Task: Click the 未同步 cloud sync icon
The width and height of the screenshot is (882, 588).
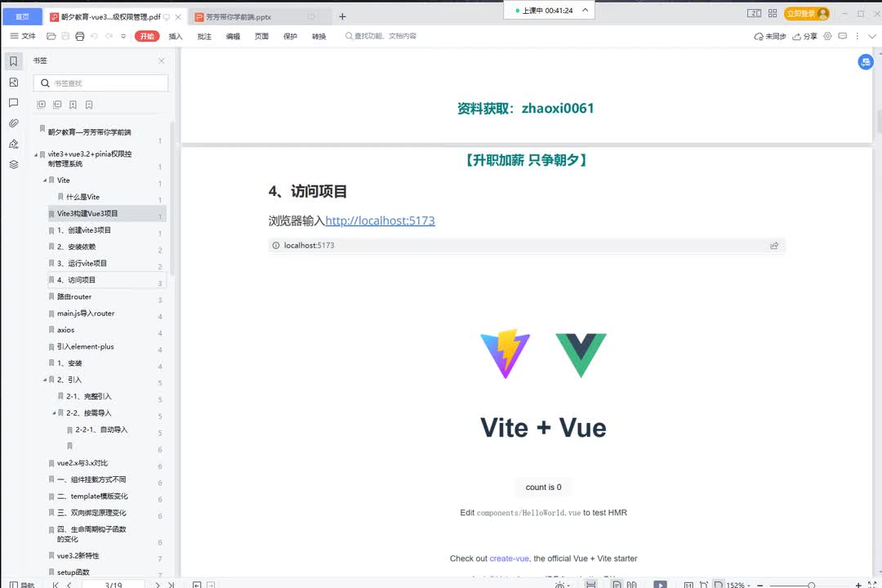Action: click(x=769, y=36)
